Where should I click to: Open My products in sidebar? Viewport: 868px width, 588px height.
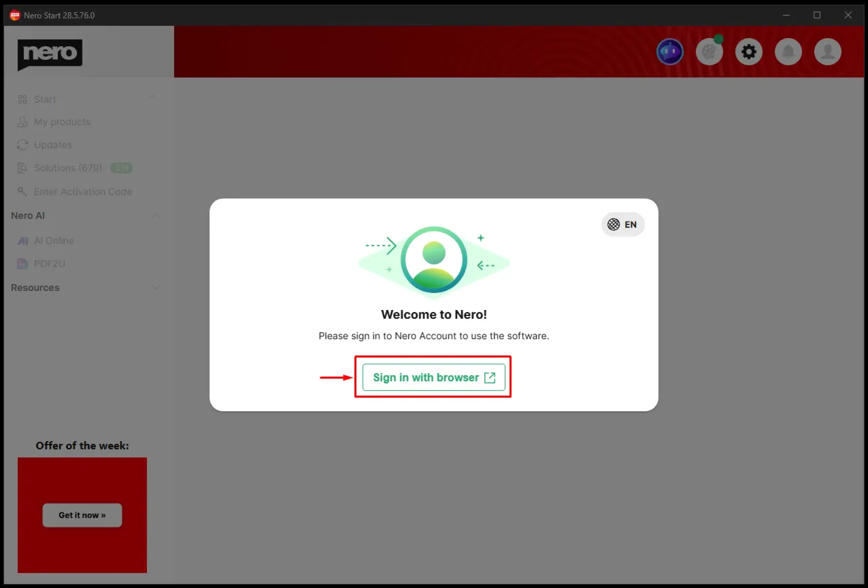tap(62, 122)
